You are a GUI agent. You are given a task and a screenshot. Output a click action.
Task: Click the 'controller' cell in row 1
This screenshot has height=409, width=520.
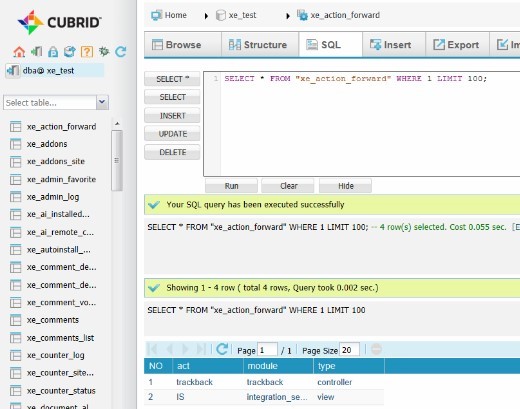pyautogui.click(x=334, y=382)
